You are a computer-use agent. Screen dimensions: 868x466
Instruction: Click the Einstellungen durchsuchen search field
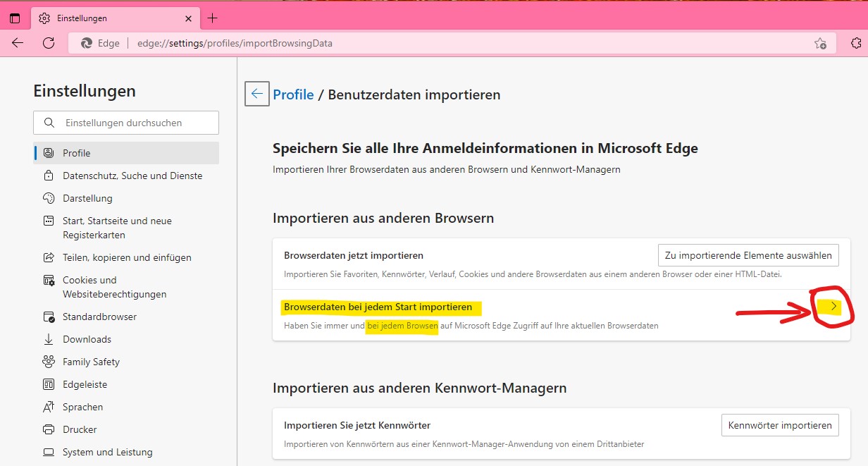[x=134, y=123]
